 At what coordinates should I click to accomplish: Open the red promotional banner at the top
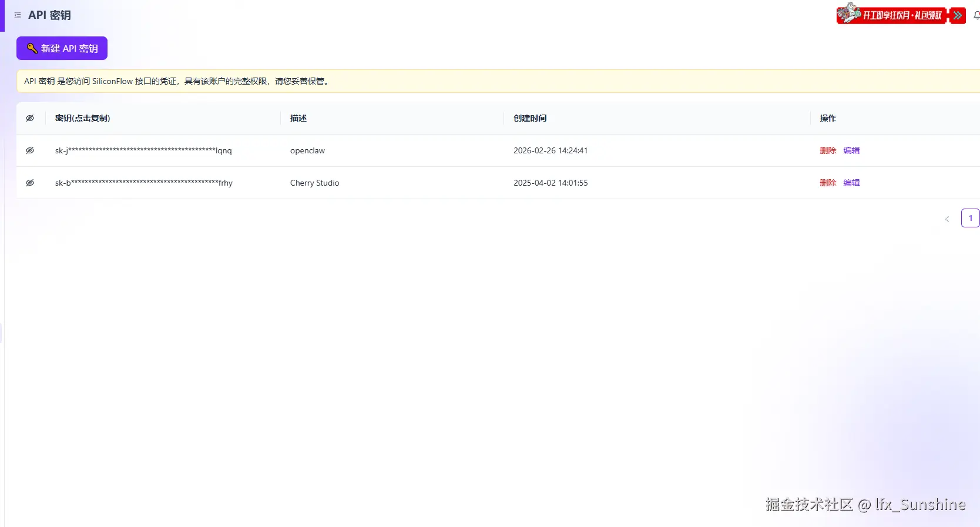point(901,14)
